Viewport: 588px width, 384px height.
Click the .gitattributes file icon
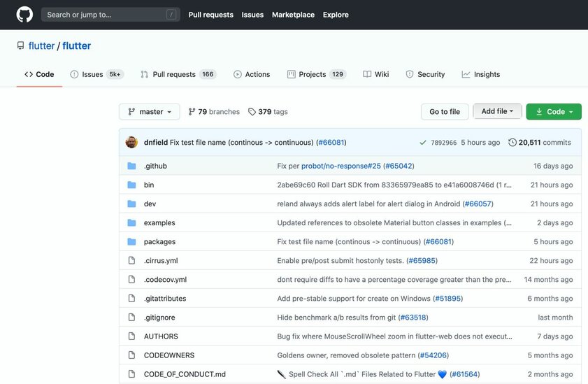point(131,298)
